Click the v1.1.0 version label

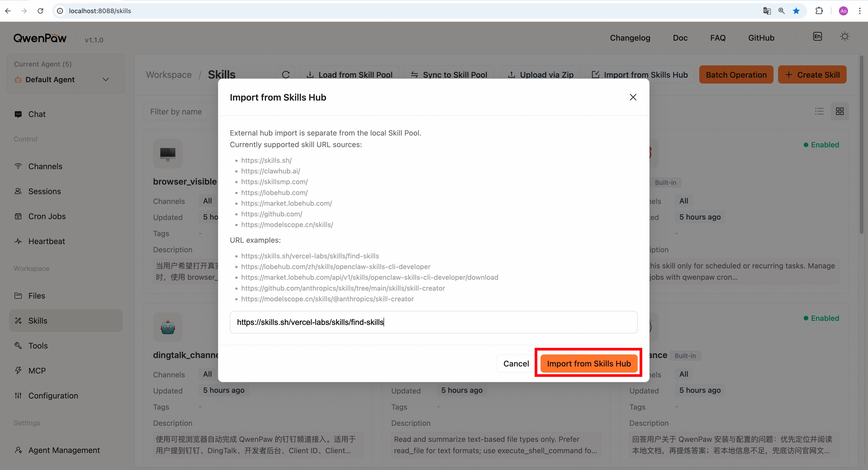(x=94, y=40)
